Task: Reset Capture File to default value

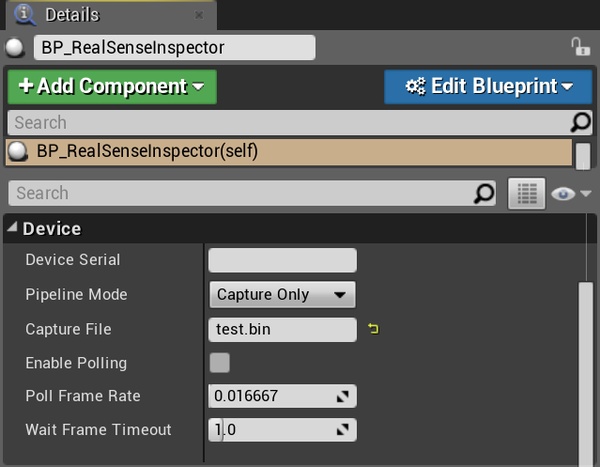Action: click(374, 329)
